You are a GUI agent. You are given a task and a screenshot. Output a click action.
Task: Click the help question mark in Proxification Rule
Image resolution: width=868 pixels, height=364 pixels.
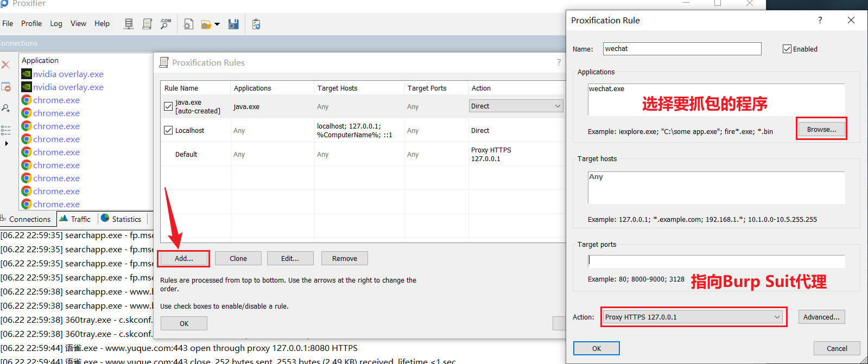coord(820,20)
